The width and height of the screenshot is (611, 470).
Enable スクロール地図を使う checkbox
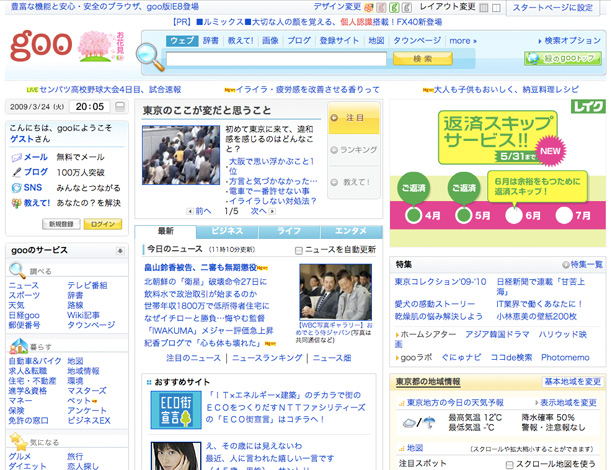(509, 465)
